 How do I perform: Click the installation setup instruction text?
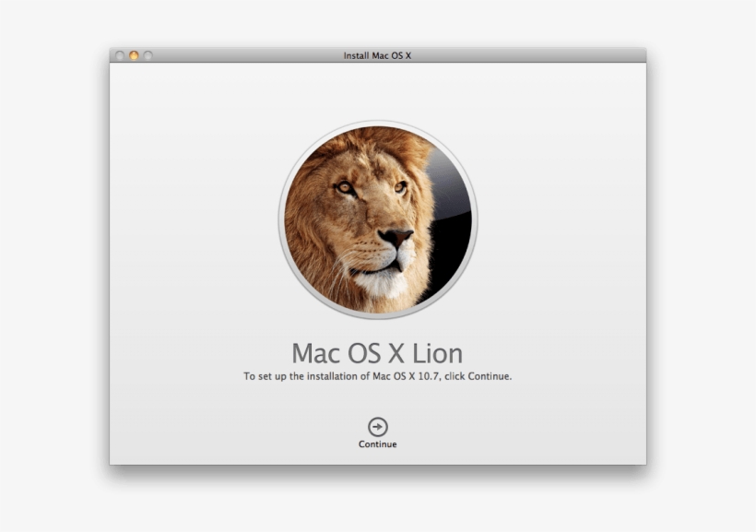point(378,376)
